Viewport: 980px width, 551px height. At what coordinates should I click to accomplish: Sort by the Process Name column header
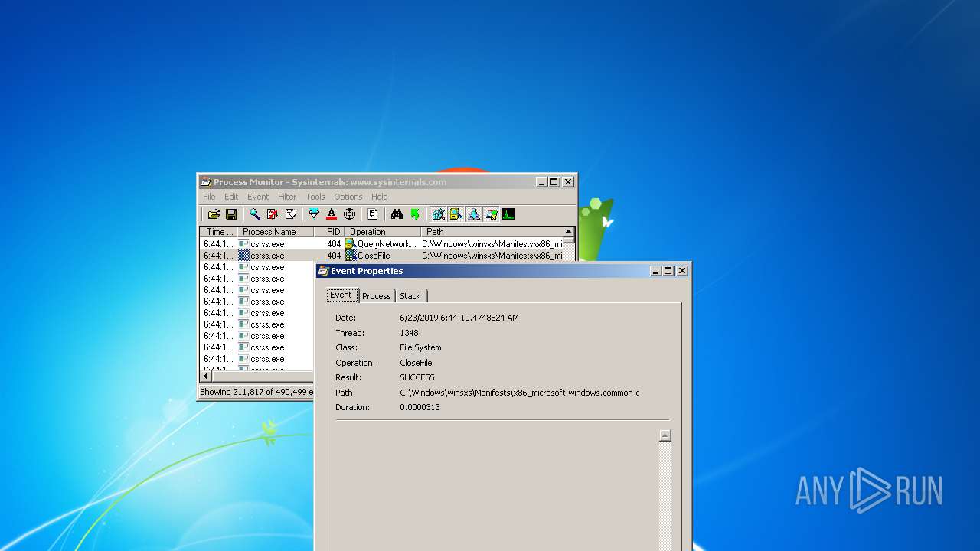[x=276, y=231]
